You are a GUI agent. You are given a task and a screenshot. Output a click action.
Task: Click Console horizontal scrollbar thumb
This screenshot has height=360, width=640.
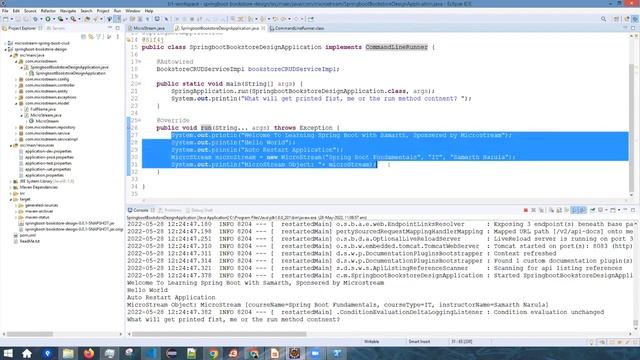pyautogui.click(x=219, y=334)
